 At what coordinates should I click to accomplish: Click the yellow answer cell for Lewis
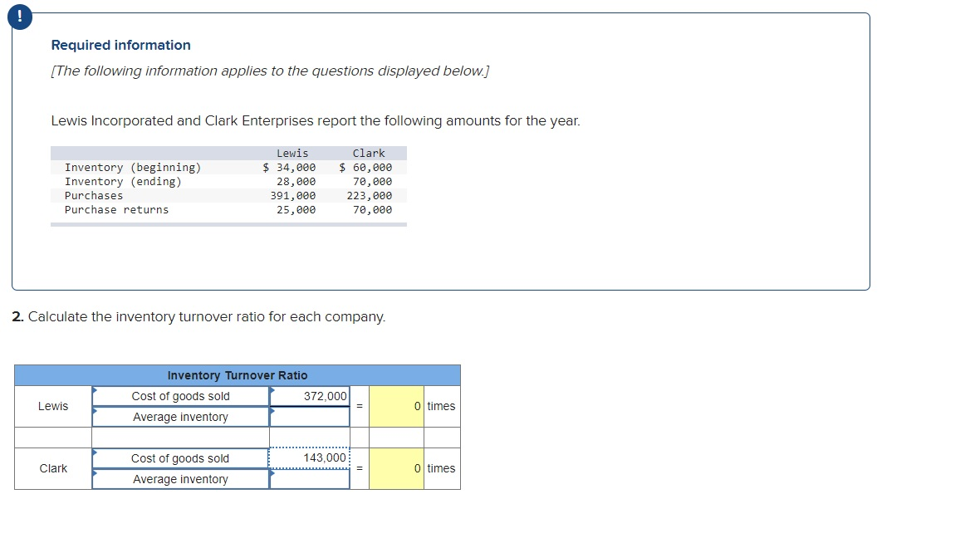click(394, 406)
